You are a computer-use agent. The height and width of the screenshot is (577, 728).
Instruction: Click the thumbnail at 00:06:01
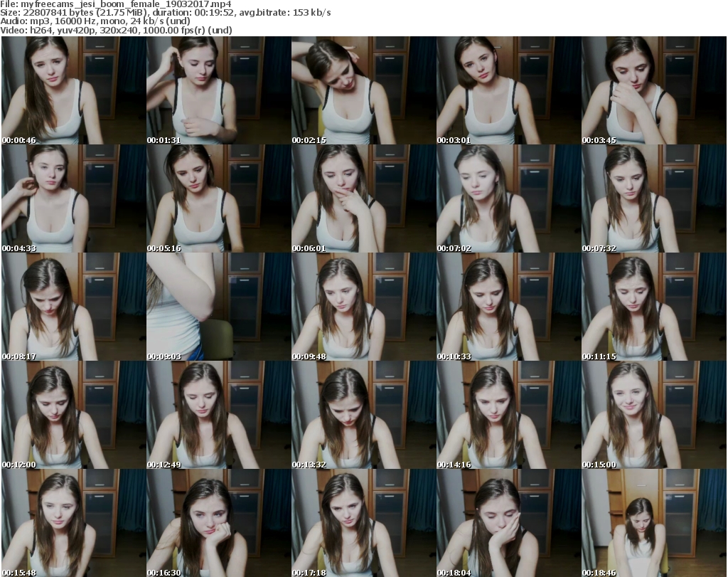point(363,198)
